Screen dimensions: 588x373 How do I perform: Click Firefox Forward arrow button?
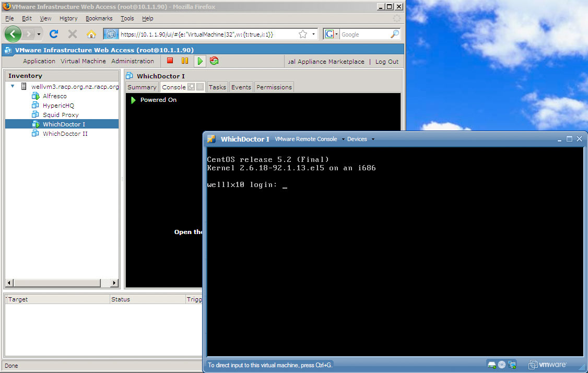(29, 34)
